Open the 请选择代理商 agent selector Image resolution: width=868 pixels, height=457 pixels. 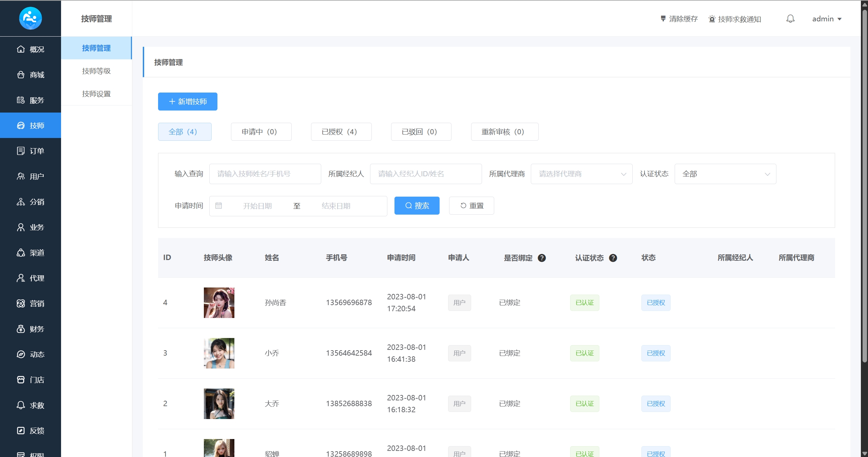(x=581, y=174)
